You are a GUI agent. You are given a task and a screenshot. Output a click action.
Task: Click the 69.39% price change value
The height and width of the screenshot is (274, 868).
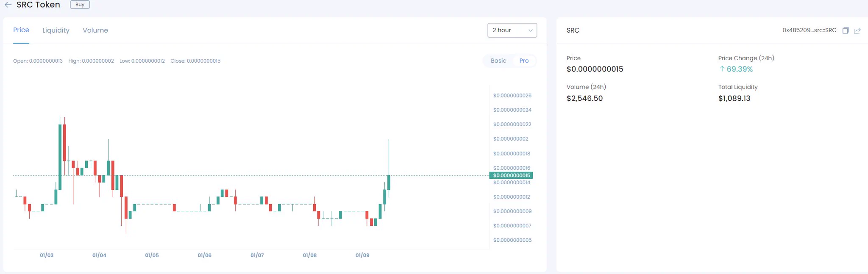point(740,69)
